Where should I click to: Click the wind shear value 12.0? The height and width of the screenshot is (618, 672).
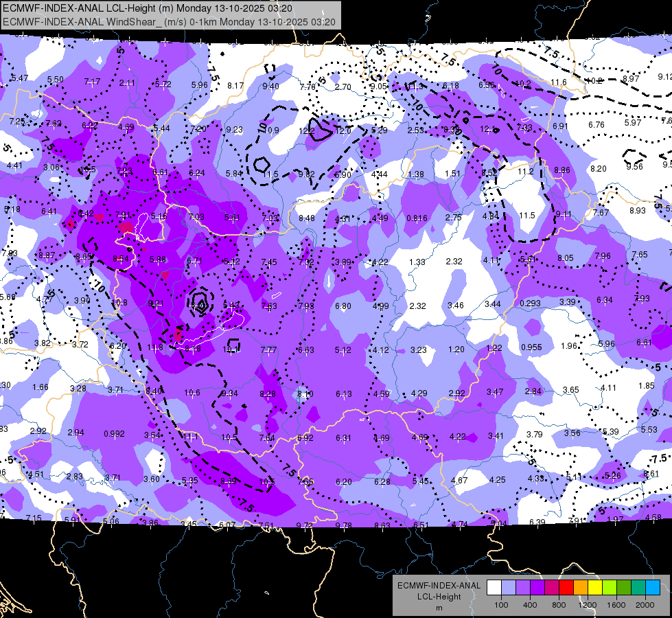[x=343, y=130]
